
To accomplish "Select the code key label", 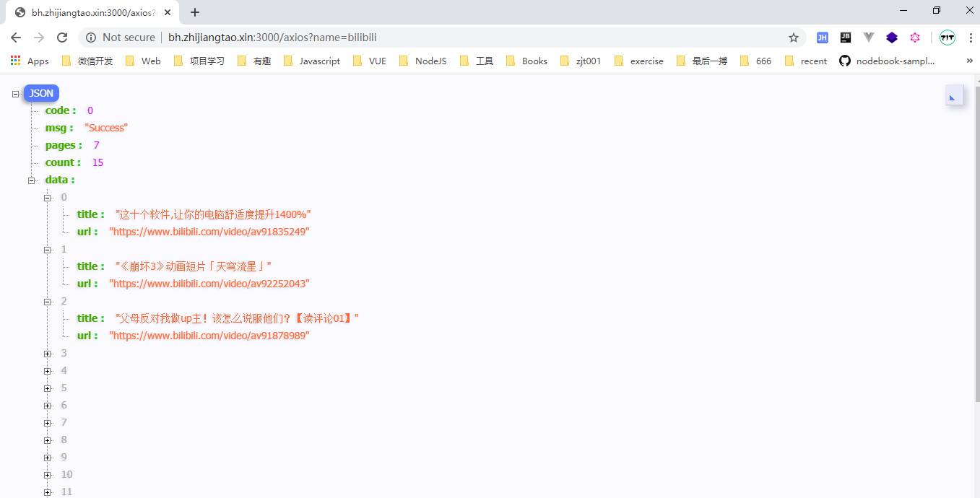I will pyautogui.click(x=61, y=110).
